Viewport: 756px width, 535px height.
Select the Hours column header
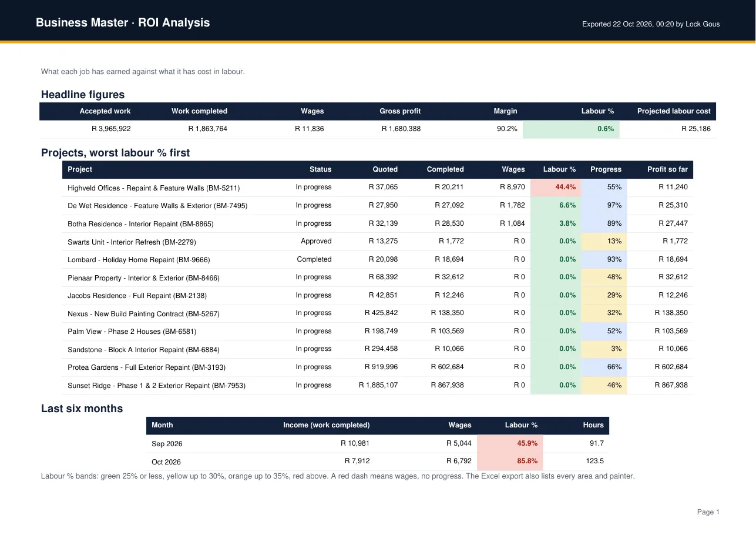593,425
